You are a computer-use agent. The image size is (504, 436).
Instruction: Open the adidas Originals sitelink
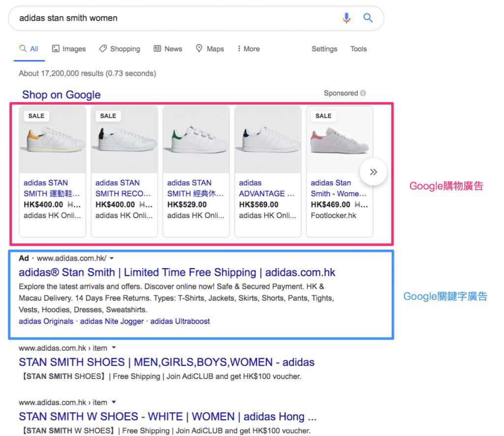(x=46, y=321)
